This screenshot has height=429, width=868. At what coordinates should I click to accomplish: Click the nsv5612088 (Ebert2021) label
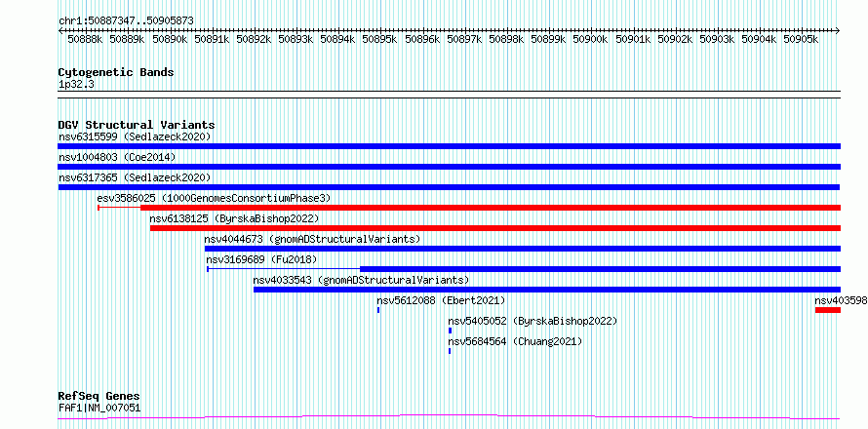coord(441,300)
